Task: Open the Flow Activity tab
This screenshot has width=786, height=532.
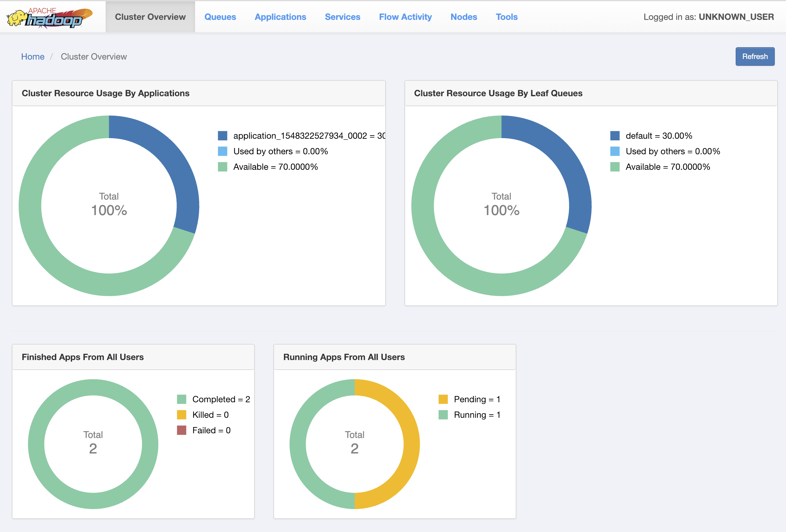Action: [x=405, y=17]
